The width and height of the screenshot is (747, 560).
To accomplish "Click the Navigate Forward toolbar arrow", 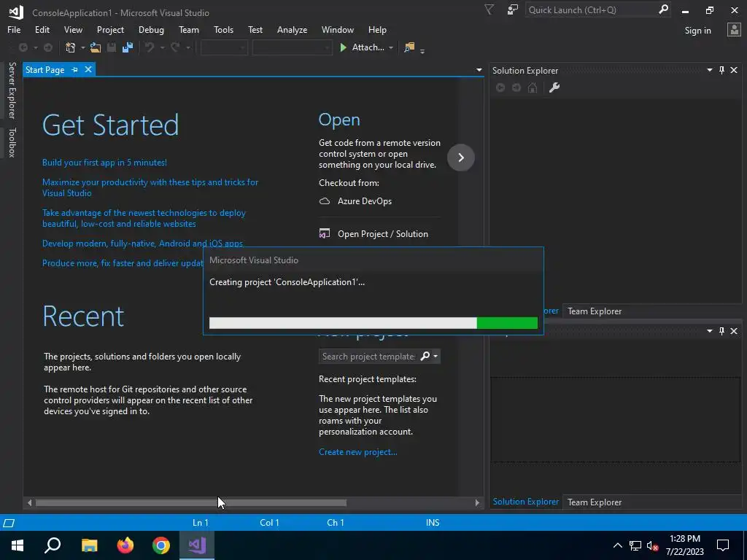I will click(48, 47).
